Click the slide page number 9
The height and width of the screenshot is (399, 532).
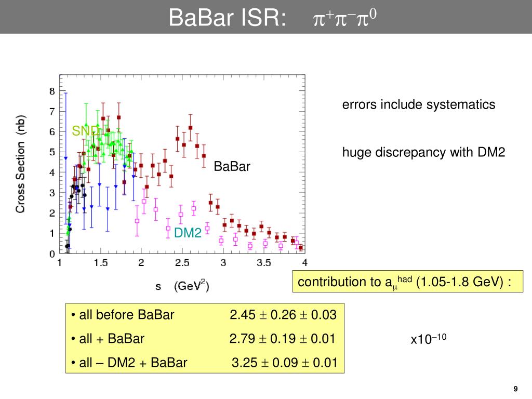click(516, 389)
